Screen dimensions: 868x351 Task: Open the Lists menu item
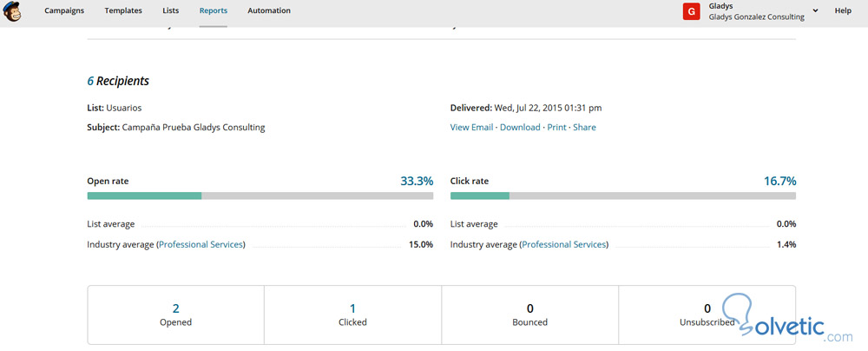point(171,10)
